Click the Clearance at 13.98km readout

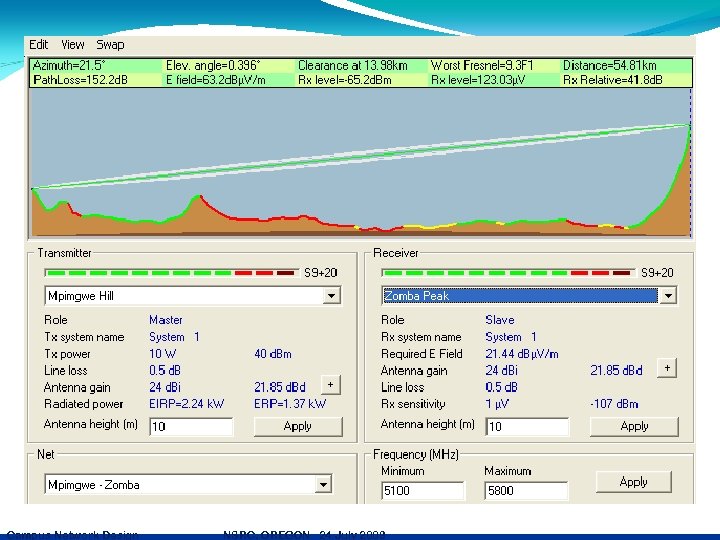point(353,65)
